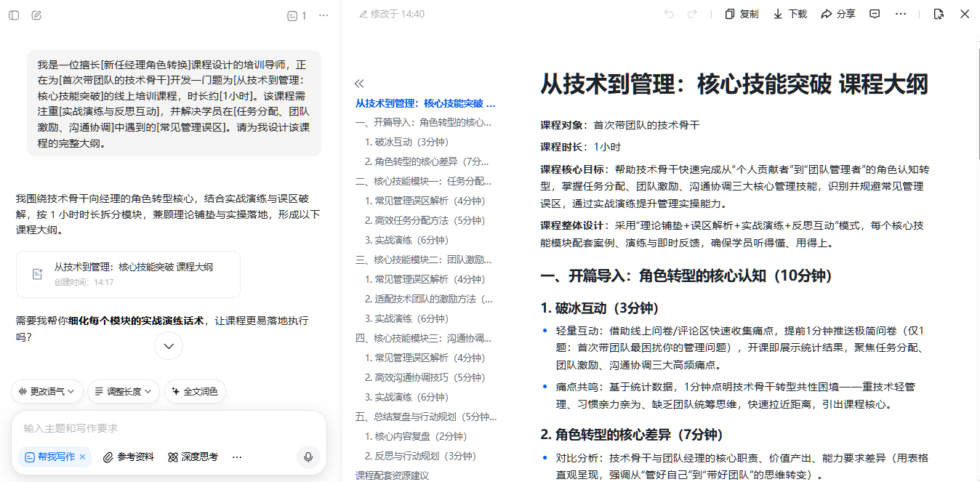Remove the 帮我写作 skill chip
Screen dimensions: 980x482
[82, 457]
